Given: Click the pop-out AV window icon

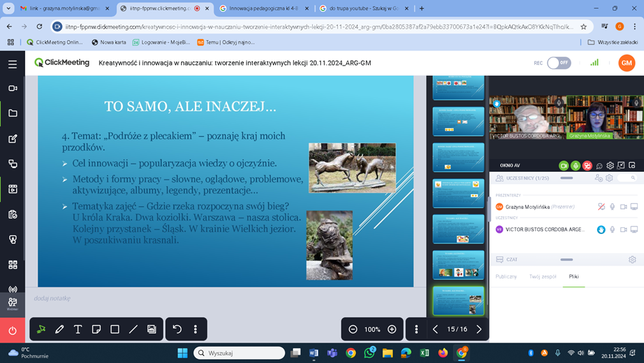Looking at the screenshot, I should click(x=632, y=165).
